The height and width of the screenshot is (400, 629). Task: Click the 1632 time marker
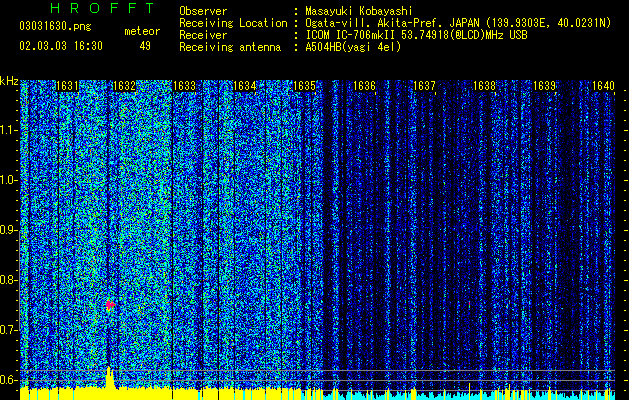tap(124, 86)
